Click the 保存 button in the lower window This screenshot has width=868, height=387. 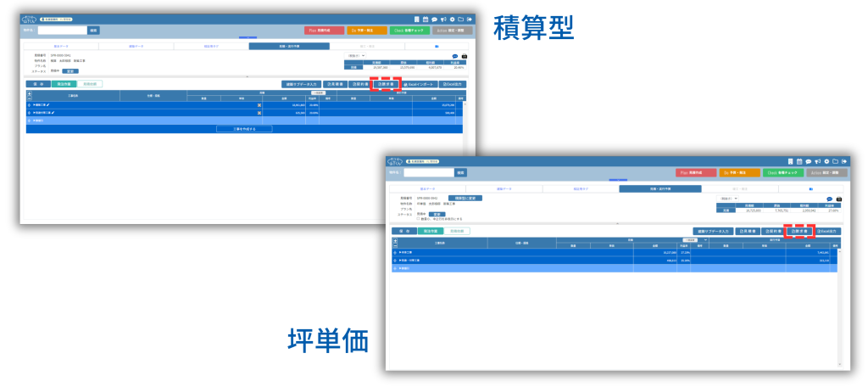[x=403, y=231]
